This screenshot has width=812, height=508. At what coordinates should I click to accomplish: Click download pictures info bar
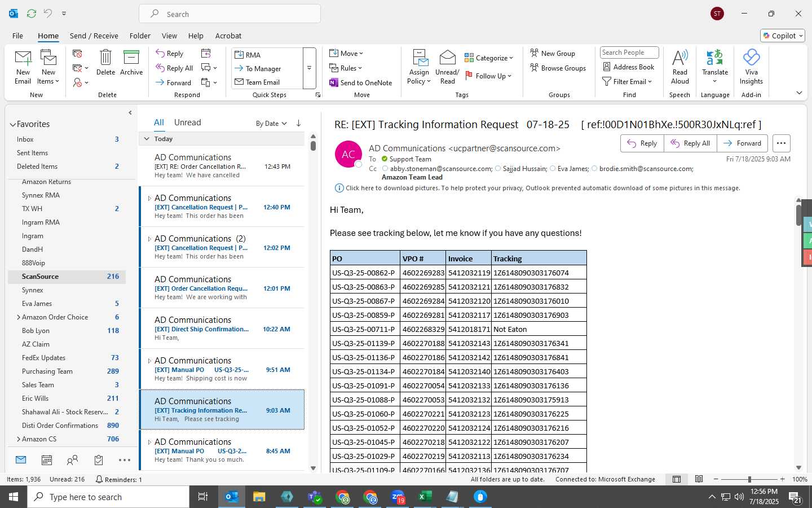(537, 188)
